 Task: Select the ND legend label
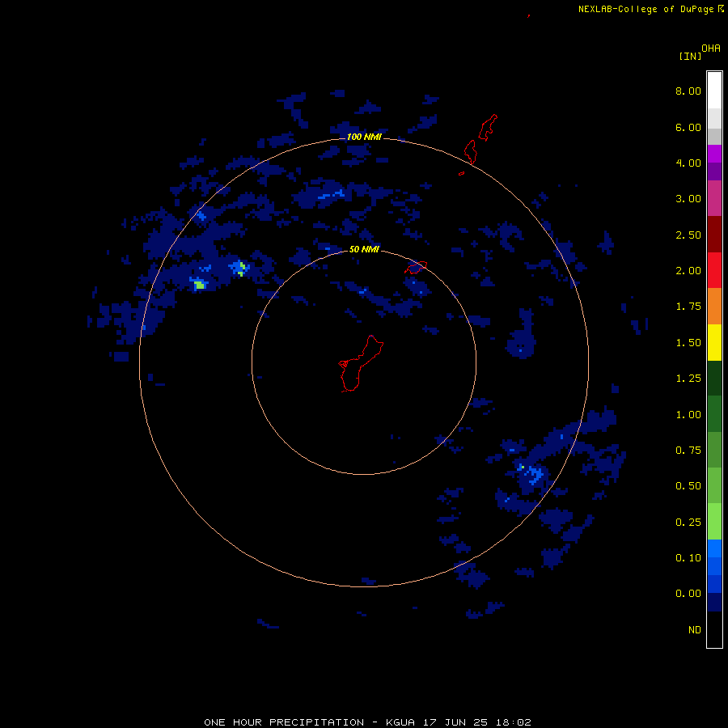pyautogui.click(x=695, y=630)
